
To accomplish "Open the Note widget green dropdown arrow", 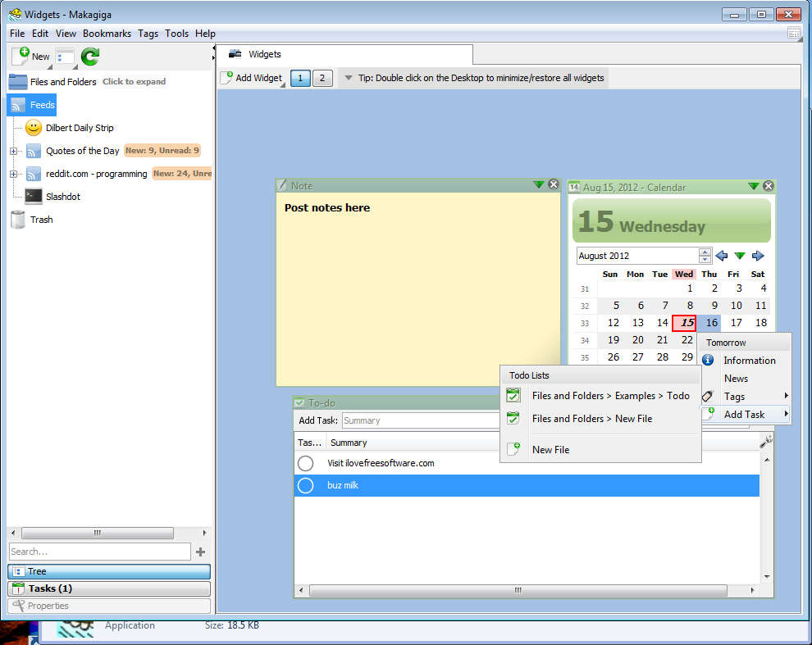I will click(x=539, y=184).
